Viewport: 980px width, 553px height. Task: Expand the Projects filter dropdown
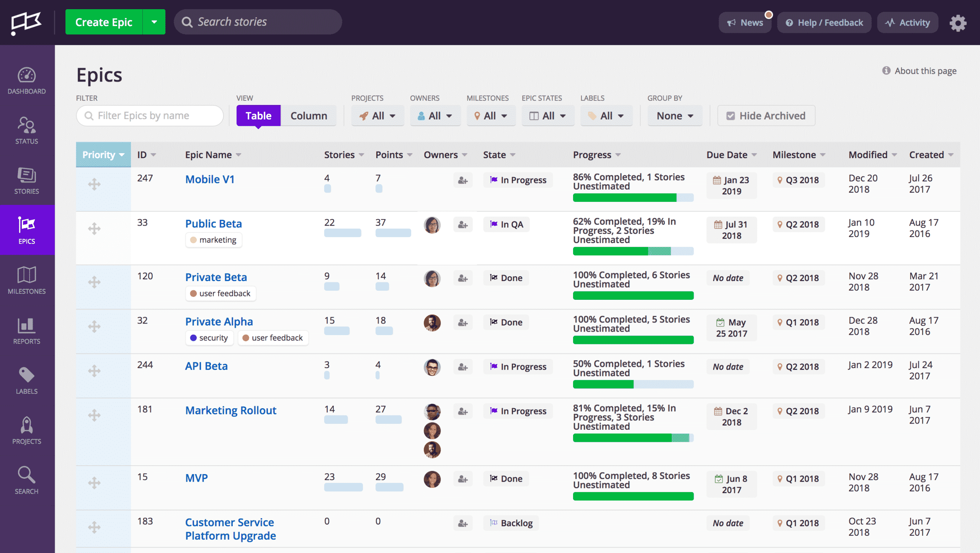[x=376, y=115]
